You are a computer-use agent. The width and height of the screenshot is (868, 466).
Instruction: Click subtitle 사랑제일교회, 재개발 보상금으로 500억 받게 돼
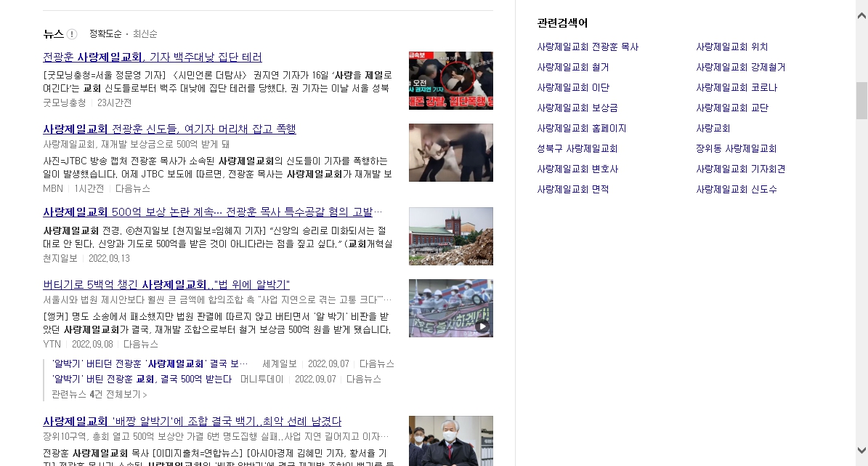pos(136,144)
